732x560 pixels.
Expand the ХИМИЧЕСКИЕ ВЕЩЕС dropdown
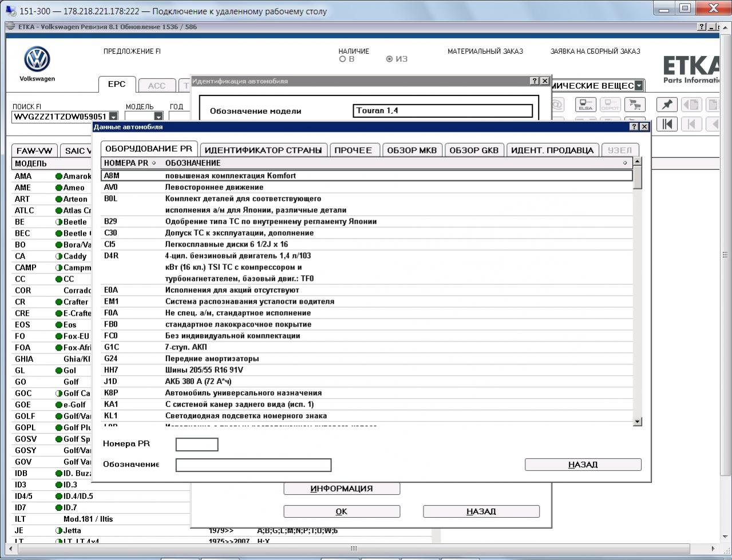639,86
